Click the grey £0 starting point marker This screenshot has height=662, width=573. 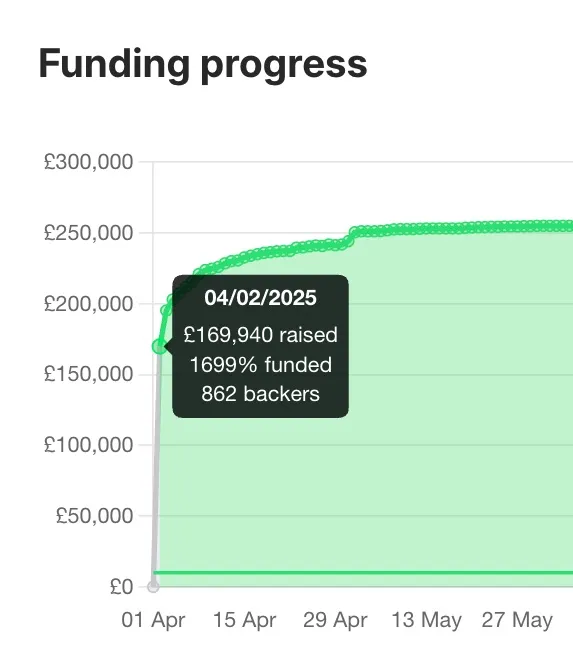pos(153,586)
